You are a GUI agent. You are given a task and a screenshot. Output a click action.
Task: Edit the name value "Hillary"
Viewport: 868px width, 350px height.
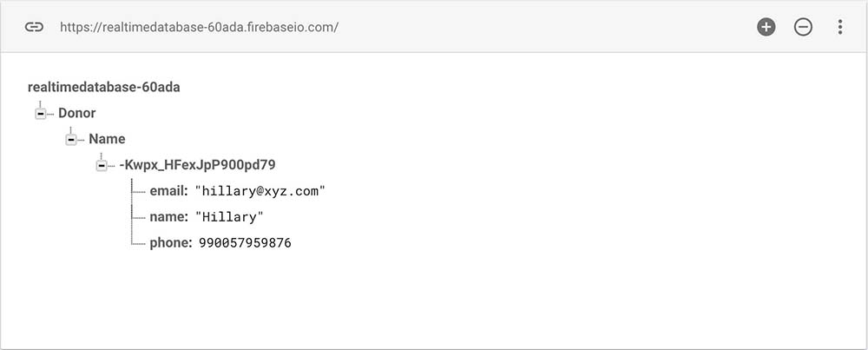228,217
